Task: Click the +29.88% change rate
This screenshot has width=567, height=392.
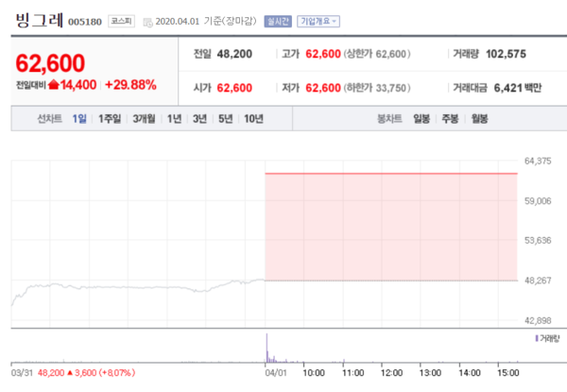Action: click(130, 85)
